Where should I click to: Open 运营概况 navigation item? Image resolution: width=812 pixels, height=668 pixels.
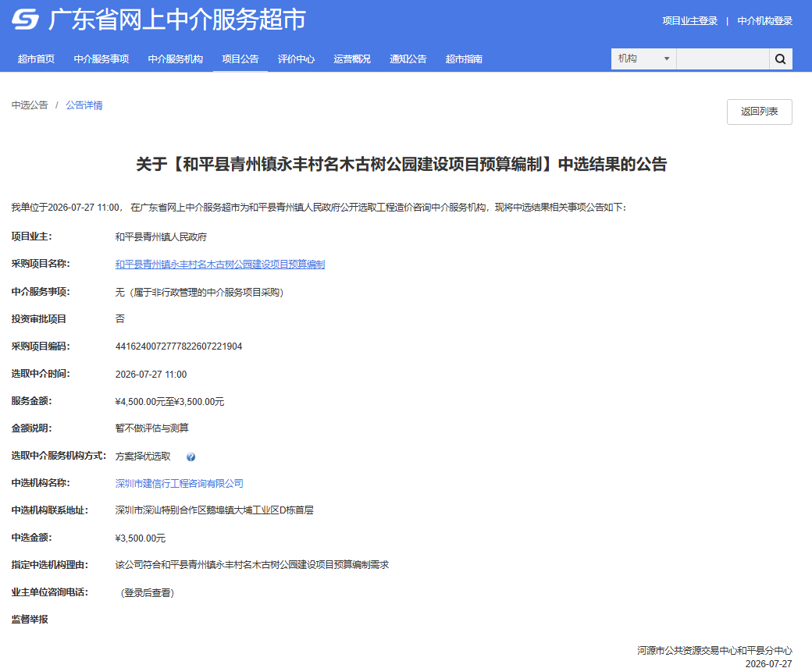(352, 59)
